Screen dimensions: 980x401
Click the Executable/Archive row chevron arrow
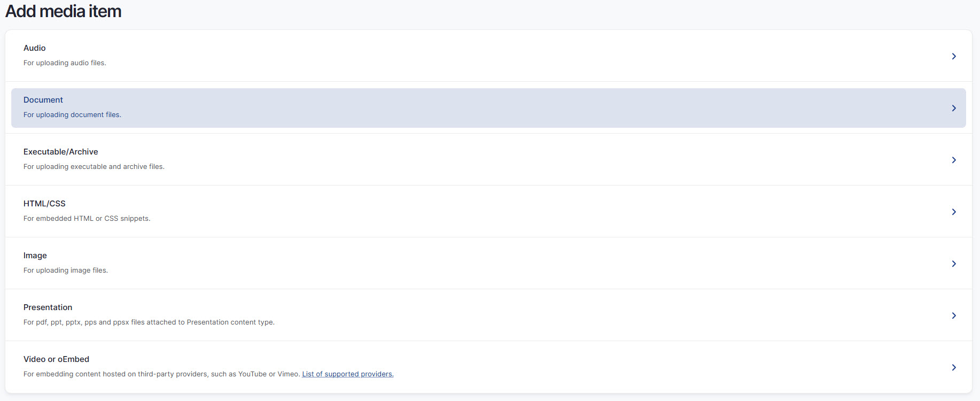pos(954,160)
